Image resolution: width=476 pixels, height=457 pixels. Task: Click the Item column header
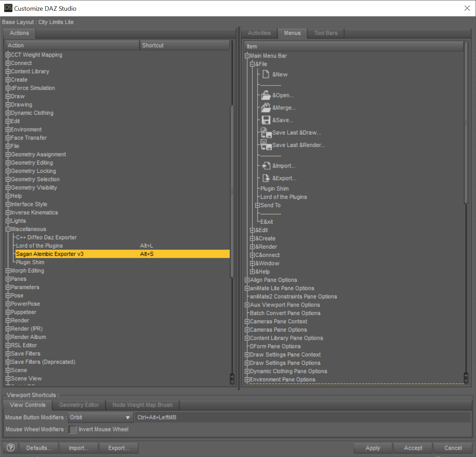coord(354,46)
